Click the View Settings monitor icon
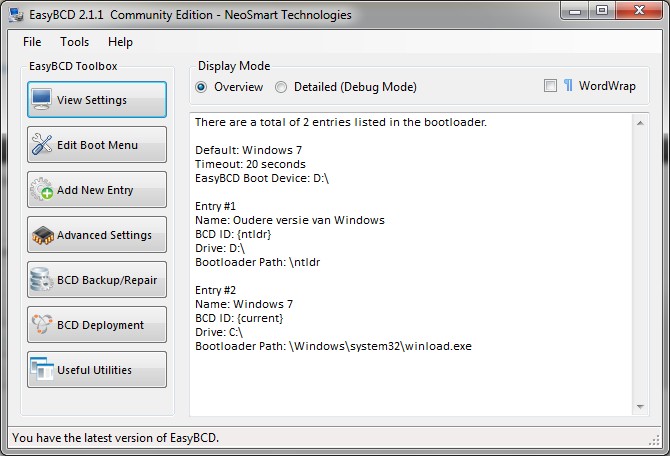Screen dimensions: 670x456 (42, 100)
